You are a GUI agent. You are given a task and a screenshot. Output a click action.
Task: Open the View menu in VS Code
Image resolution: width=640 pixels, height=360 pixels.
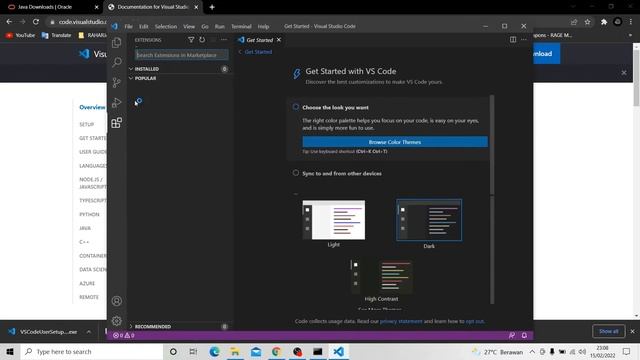pos(189,26)
